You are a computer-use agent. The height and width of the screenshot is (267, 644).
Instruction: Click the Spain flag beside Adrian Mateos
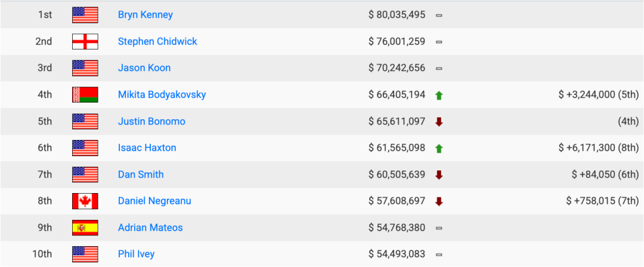tap(85, 228)
